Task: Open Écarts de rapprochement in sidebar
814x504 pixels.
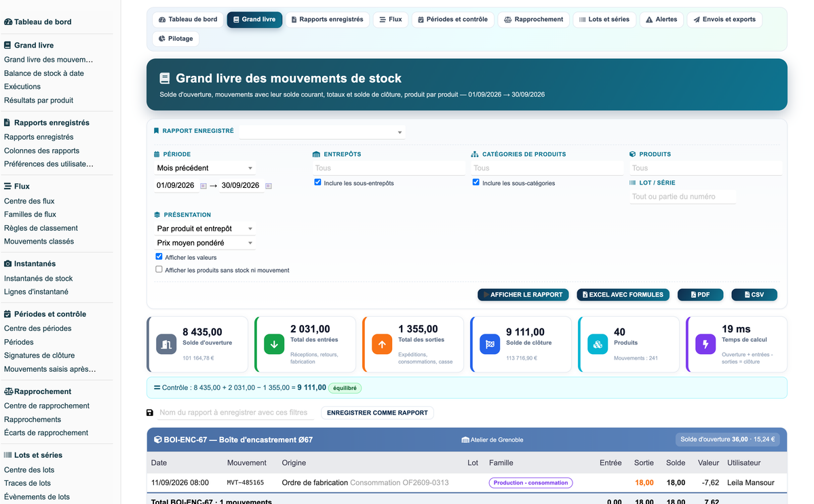Action: (46, 433)
